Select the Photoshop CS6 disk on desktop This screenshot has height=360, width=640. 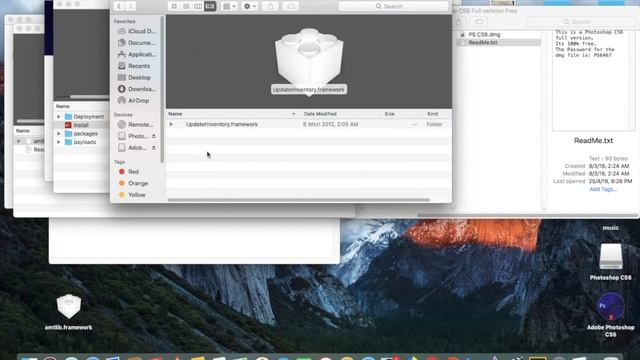pos(611,262)
